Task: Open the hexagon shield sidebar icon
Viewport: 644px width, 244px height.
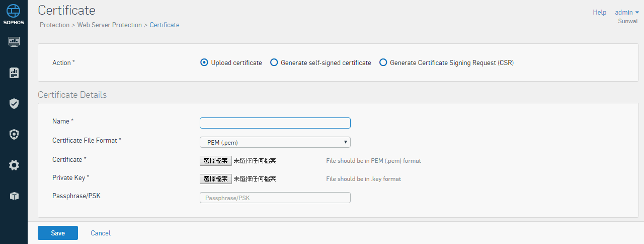Action: [14, 134]
